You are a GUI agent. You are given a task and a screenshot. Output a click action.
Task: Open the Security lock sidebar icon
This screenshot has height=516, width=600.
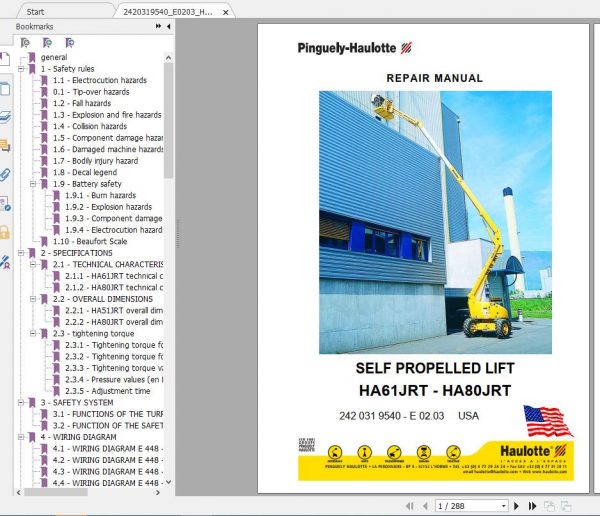pyautogui.click(x=5, y=232)
